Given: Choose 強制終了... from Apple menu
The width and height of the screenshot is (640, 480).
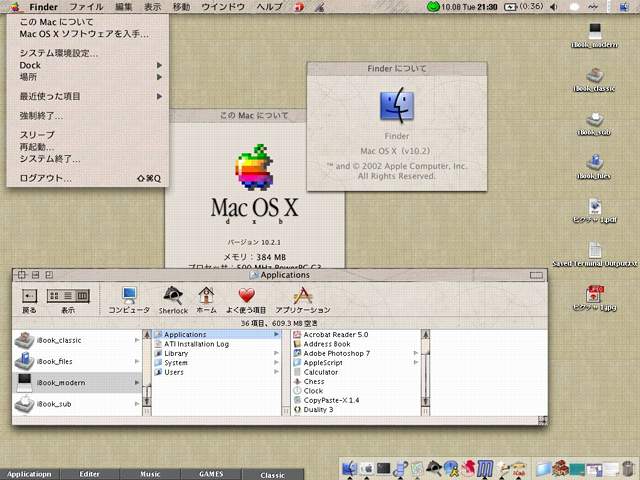Looking at the screenshot, I should [88, 116].
